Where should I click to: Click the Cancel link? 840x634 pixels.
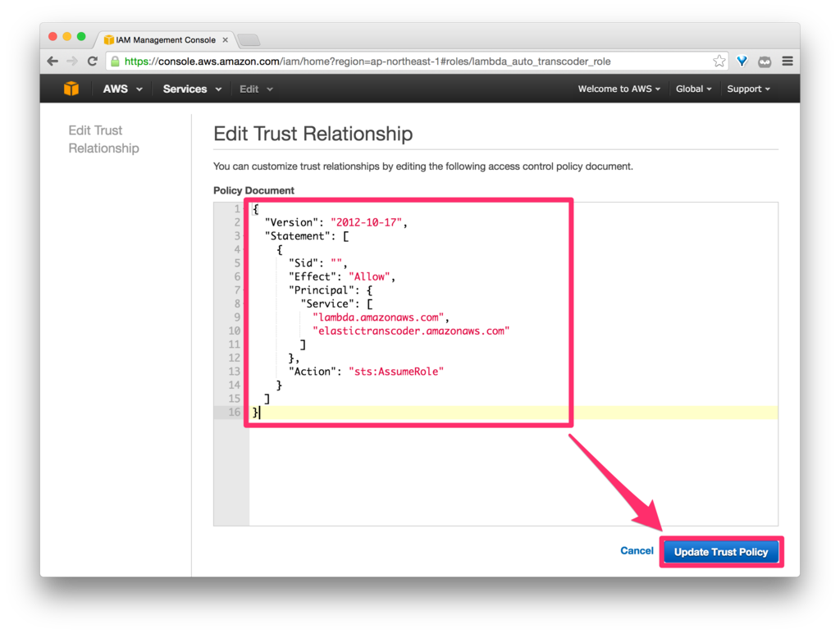pyautogui.click(x=637, y=550)
